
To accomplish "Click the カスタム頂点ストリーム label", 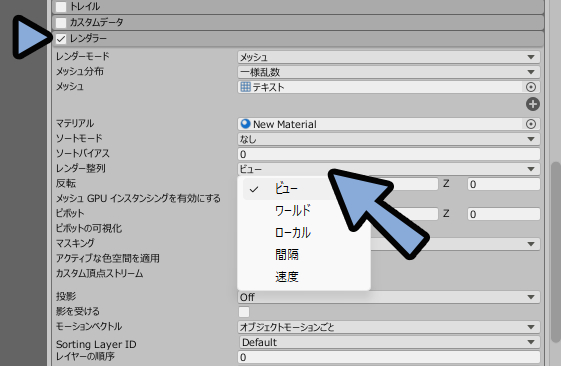I will pos(99,273).
